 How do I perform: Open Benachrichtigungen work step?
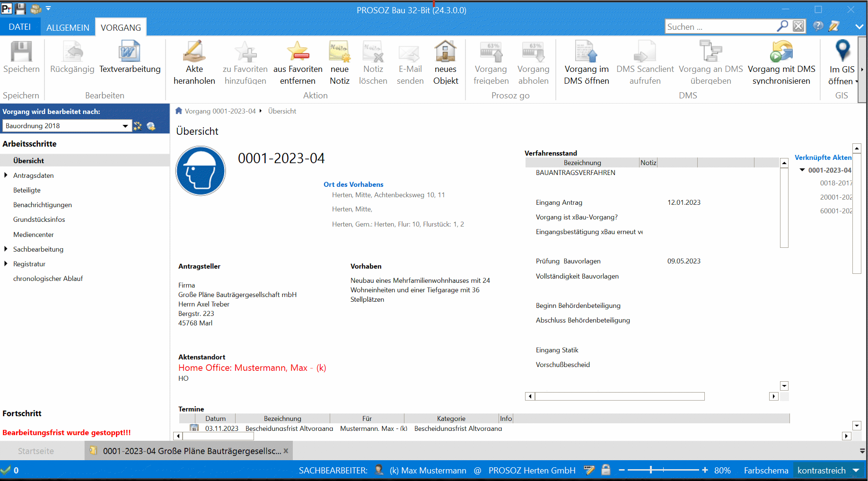[43, 204]
